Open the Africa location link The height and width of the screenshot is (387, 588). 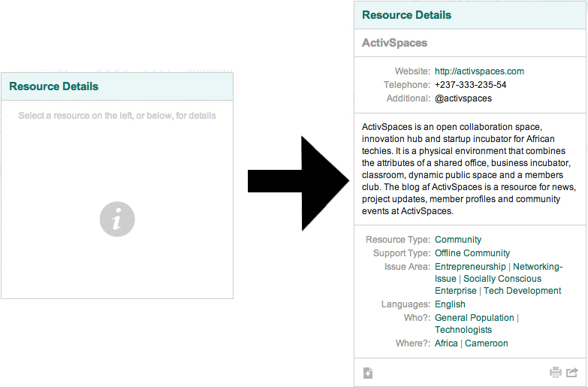click(446, 343)
